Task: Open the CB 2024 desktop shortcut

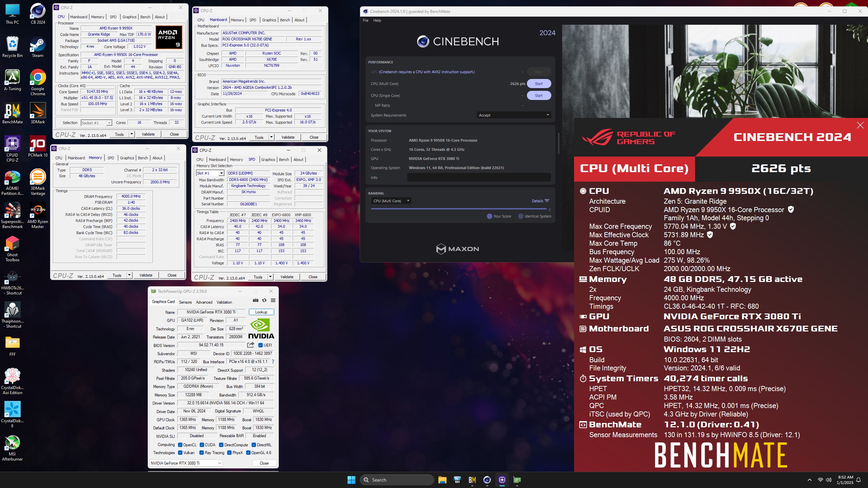Action: [x=38, y=14]
